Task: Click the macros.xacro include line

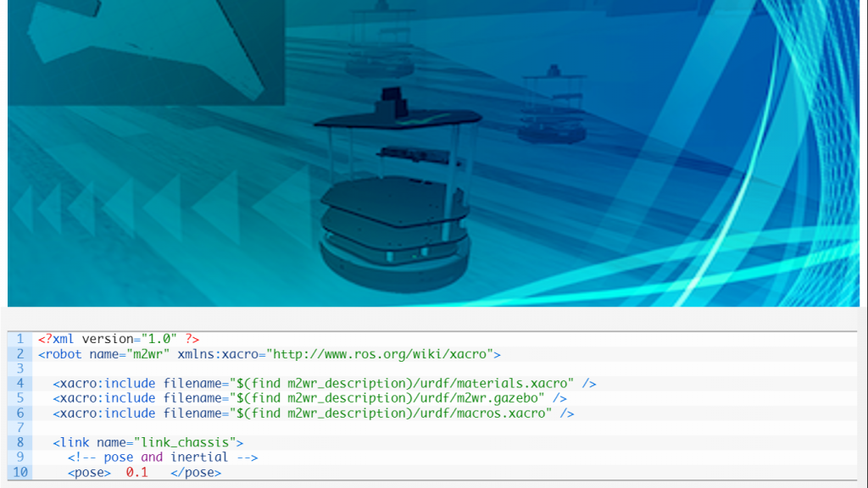Action: (314, 413)
